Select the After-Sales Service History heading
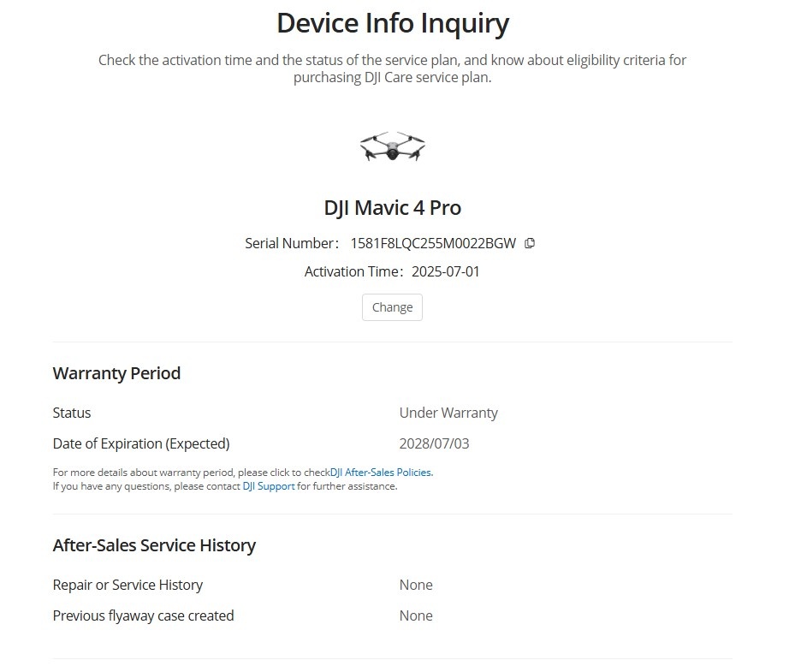Screen dimensions: 789x672 (x=154, y=545)
